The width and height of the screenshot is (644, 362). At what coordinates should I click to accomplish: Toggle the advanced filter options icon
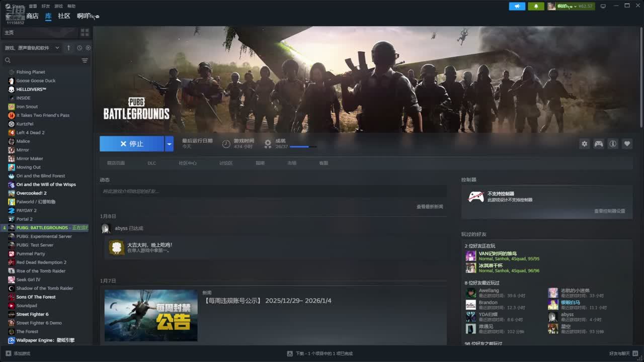85,60
